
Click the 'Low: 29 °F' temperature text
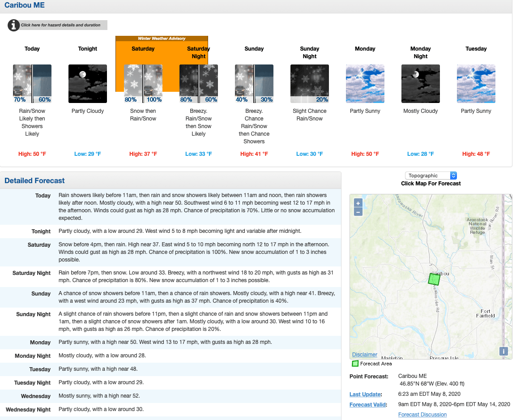[x=88, y=154]
